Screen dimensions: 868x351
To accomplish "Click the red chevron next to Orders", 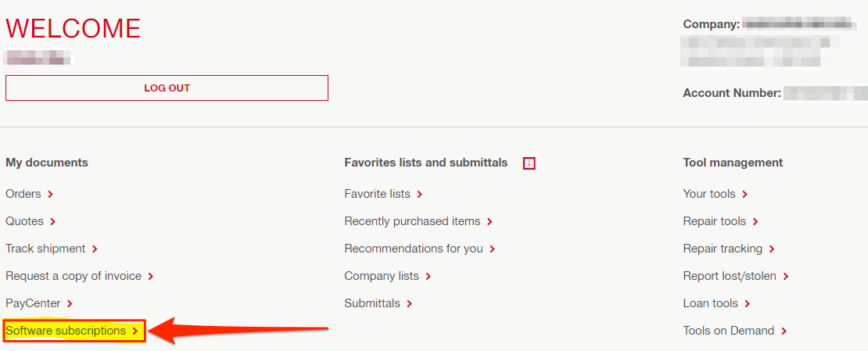I will click(50, 195).
